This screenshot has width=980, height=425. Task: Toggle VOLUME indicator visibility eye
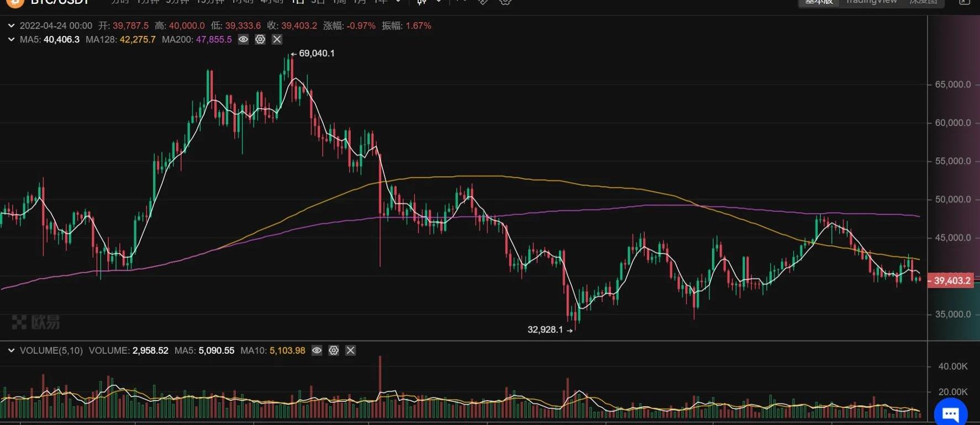317,350
